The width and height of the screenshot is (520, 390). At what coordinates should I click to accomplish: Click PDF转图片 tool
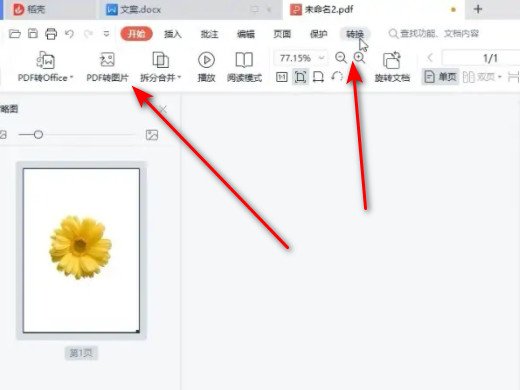[x=107, y=66]
